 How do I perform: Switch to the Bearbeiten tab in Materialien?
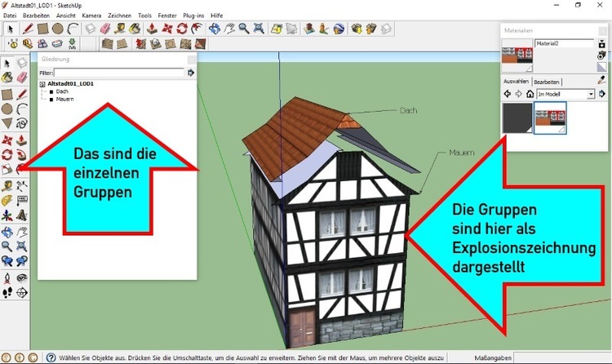point(547,82)
